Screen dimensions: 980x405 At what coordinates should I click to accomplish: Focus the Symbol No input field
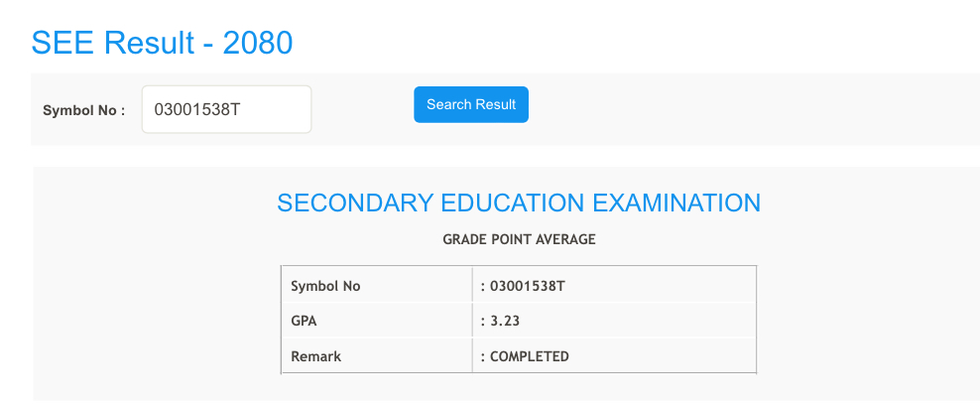point(226,109)
